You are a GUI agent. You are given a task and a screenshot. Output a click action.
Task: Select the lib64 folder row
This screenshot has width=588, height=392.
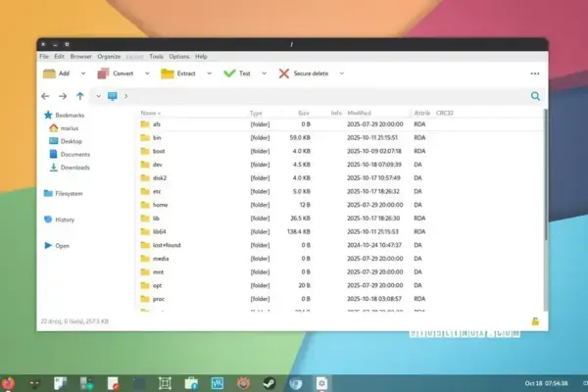pos(339,232)
